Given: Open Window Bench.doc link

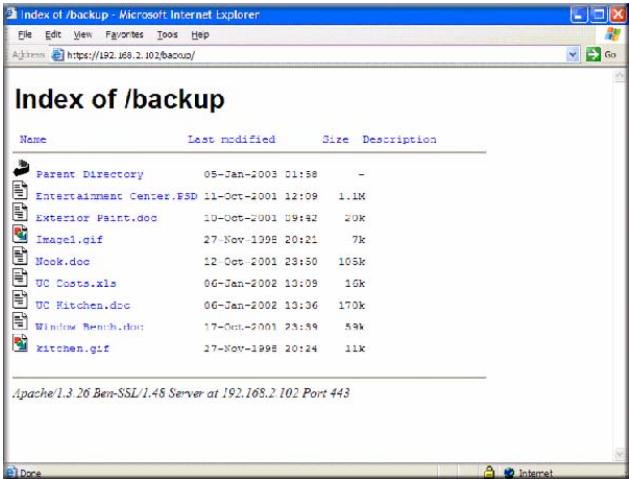Looking at the screenshot, I should 89,327.
